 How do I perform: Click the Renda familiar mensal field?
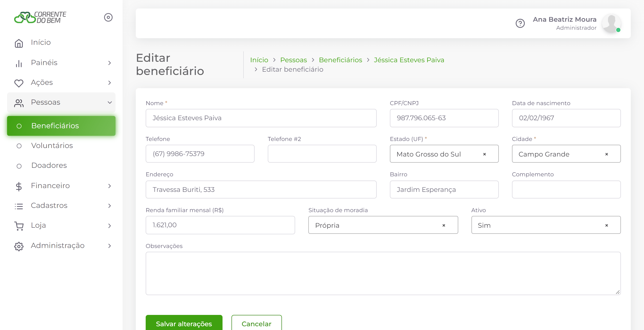pyautogui.click(x=220, y=225)
